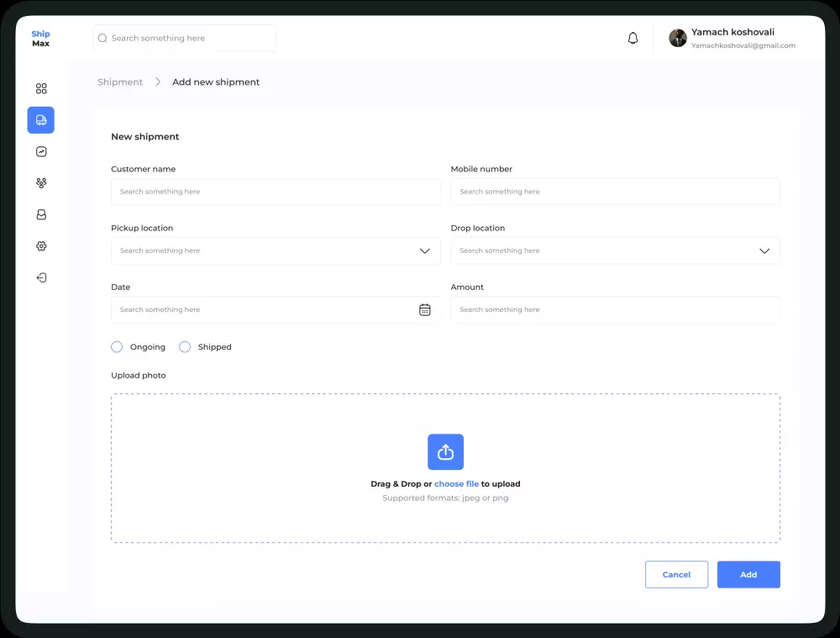Open the analytics chart icon in sidebar

coord(41,152)
